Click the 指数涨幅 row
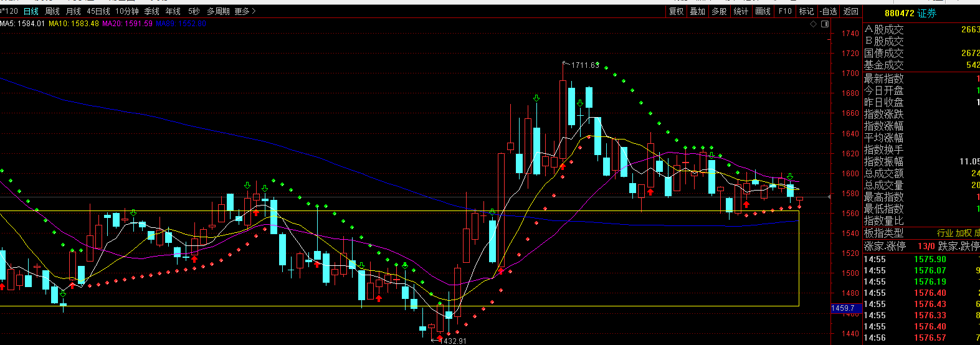 pyautogui.click(x=921, y=126)
